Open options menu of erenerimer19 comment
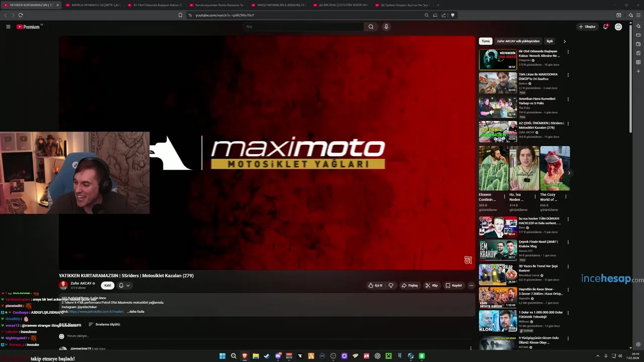Viewport: 644px width, 362px height. pyautogui.click(x=471, y=348)
